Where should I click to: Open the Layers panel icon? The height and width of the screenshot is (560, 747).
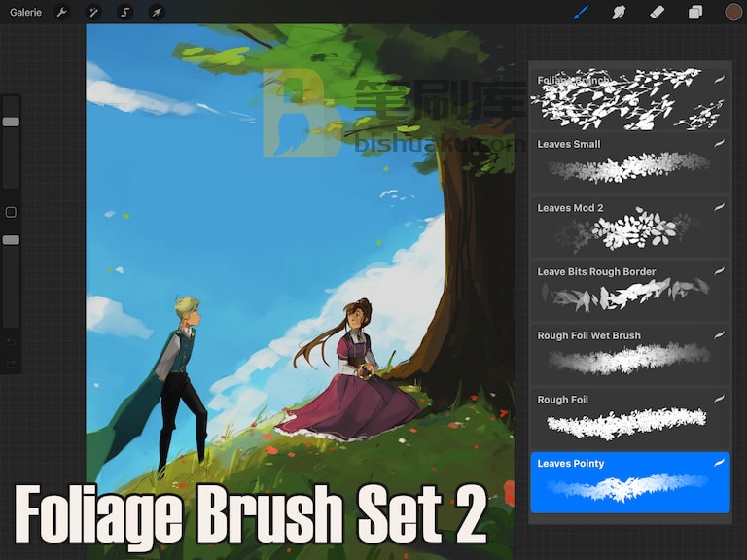click(695, 12)
